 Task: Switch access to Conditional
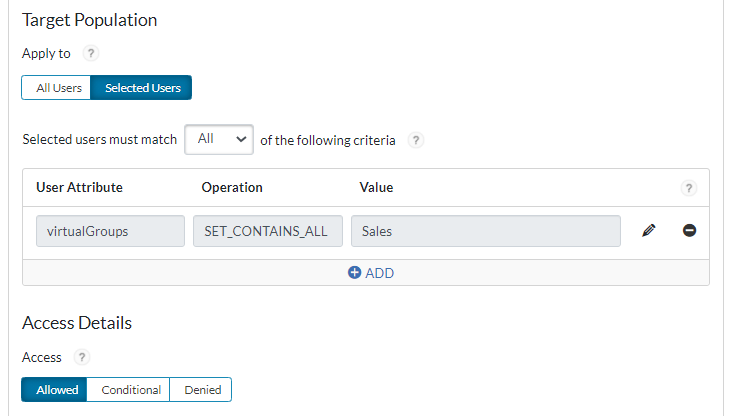coord(130,390)
